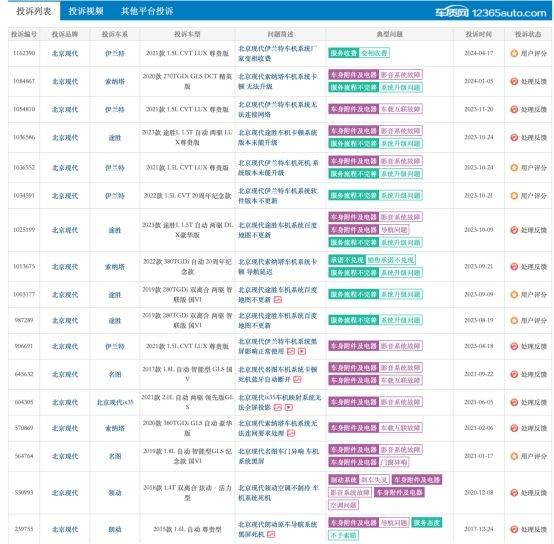Open the picture icon in 名图 complaint 645632
The height and width of the screenshot is (544, 554).
click(297, 379)
